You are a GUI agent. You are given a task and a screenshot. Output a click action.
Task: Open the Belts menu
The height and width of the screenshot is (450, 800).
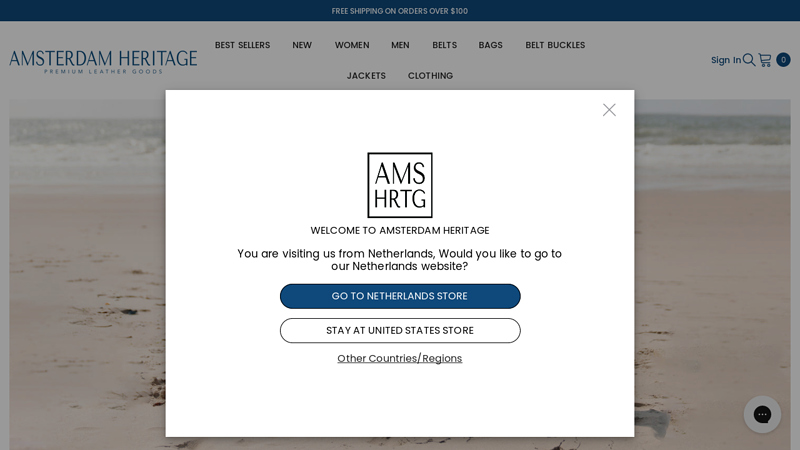[x=444, y=45]
